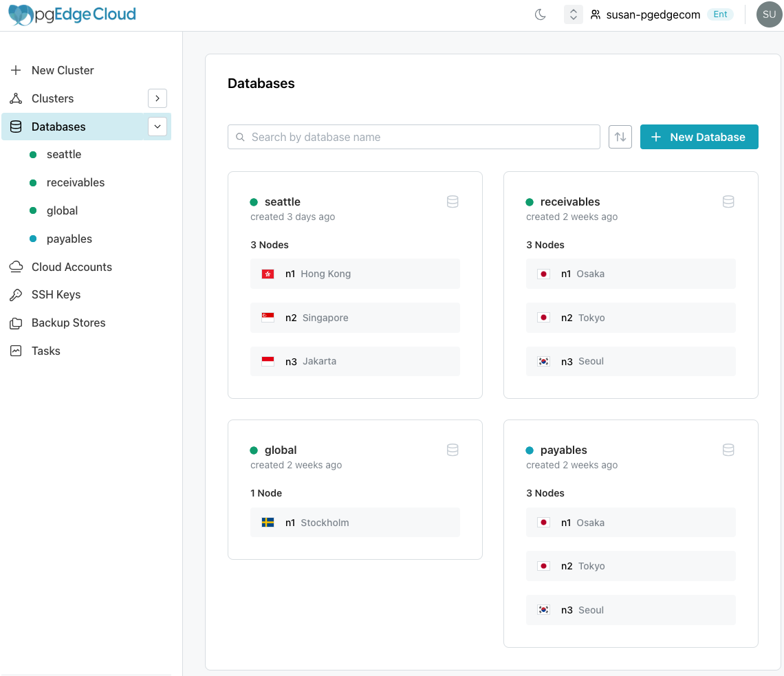Screen dimensions: 784x676
Task: Click the sort icon beside the search bar
Action: [620, 137]
